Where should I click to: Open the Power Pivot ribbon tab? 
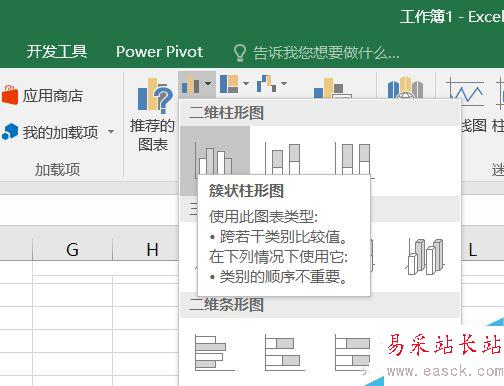pos(159,52)
